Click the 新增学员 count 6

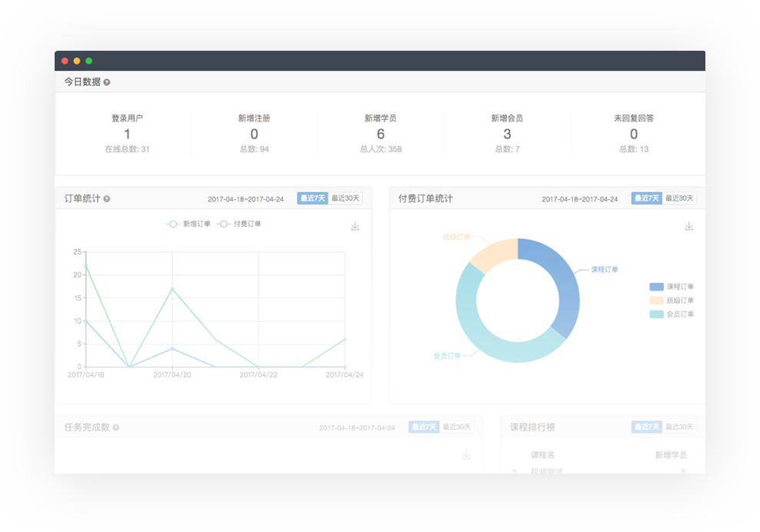point(381,135)
